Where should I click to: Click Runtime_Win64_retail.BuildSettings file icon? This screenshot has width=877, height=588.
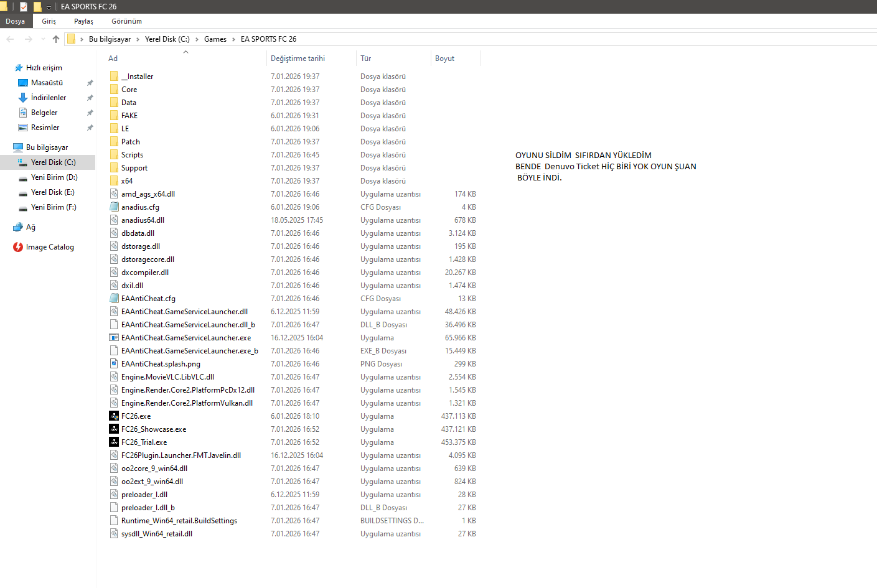tap(114, 520)
